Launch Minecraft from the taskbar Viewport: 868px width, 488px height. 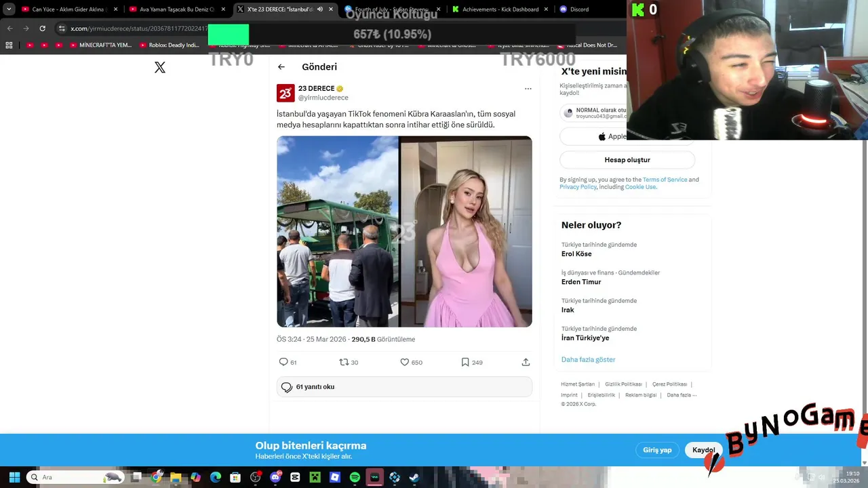coord(315,477)
